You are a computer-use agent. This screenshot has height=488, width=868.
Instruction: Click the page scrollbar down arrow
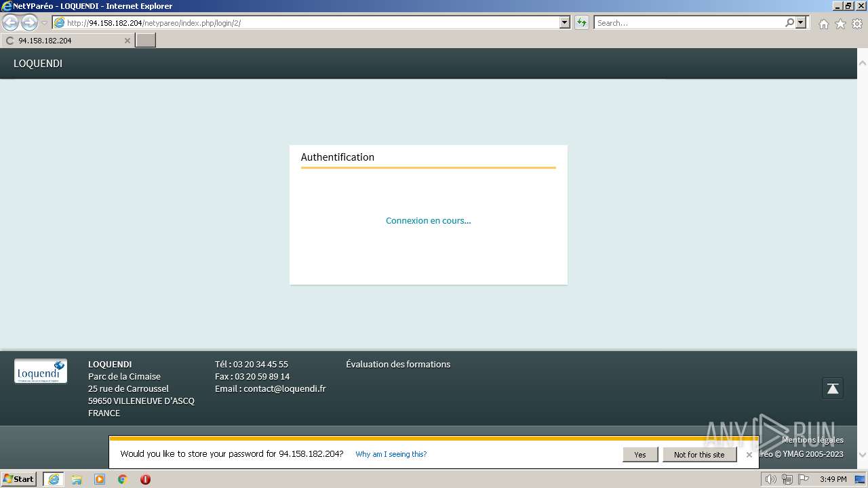(x=863, y=455)
